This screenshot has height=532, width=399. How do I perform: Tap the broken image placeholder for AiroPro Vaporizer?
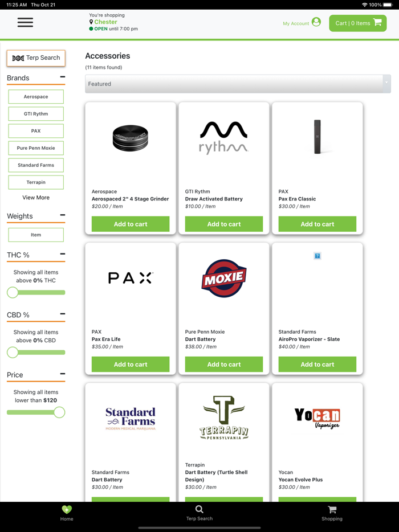[x=317, y=256]
